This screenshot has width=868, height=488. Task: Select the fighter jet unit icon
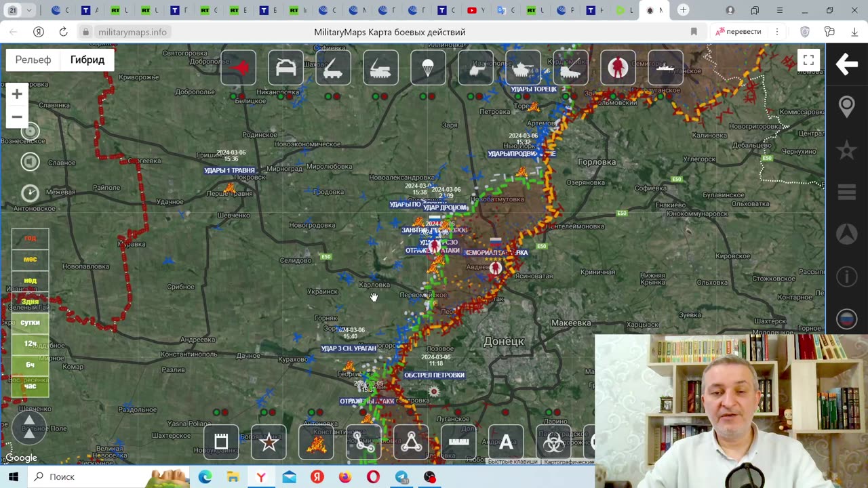(x=238, y=68)
